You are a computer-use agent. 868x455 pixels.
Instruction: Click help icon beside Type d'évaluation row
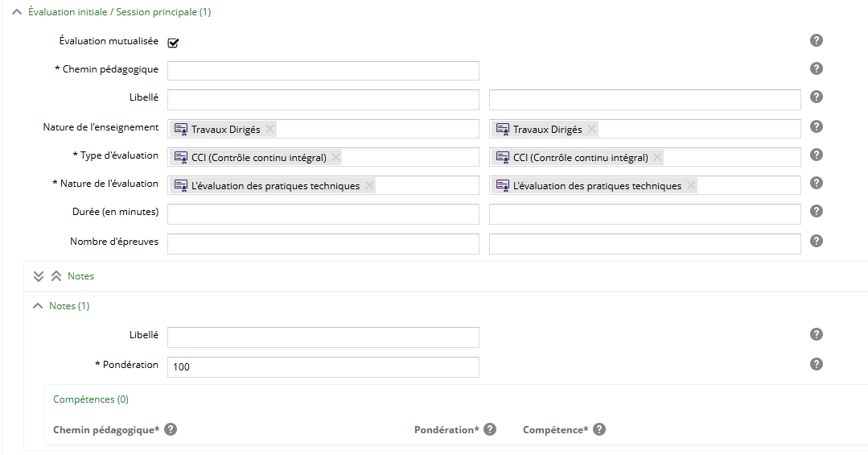pyautogui.click(x=817, y=155)
